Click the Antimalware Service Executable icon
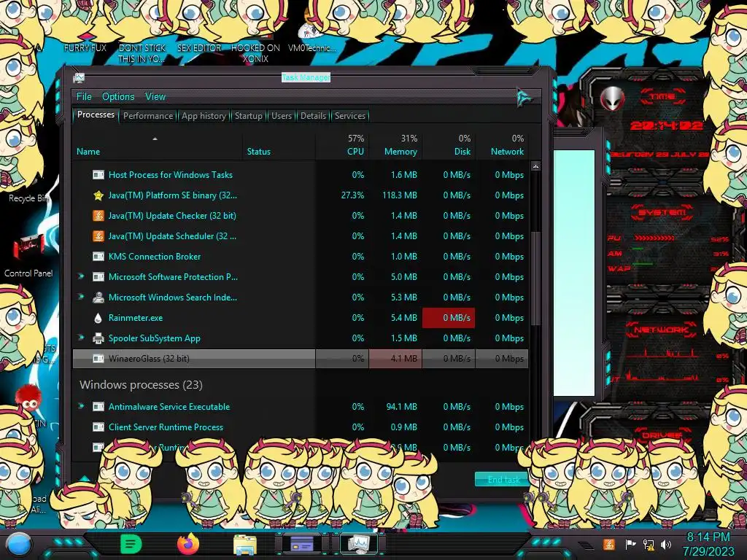 point(98,407)
